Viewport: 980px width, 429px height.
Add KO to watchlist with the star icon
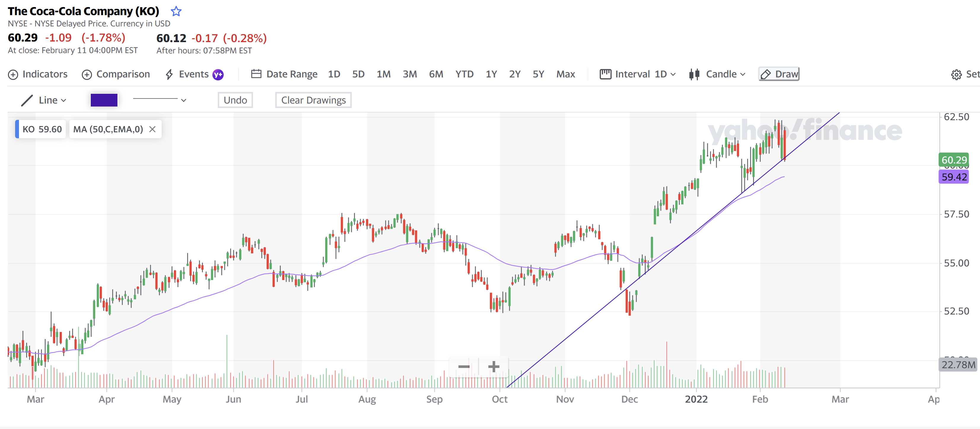tap(176, 11)
